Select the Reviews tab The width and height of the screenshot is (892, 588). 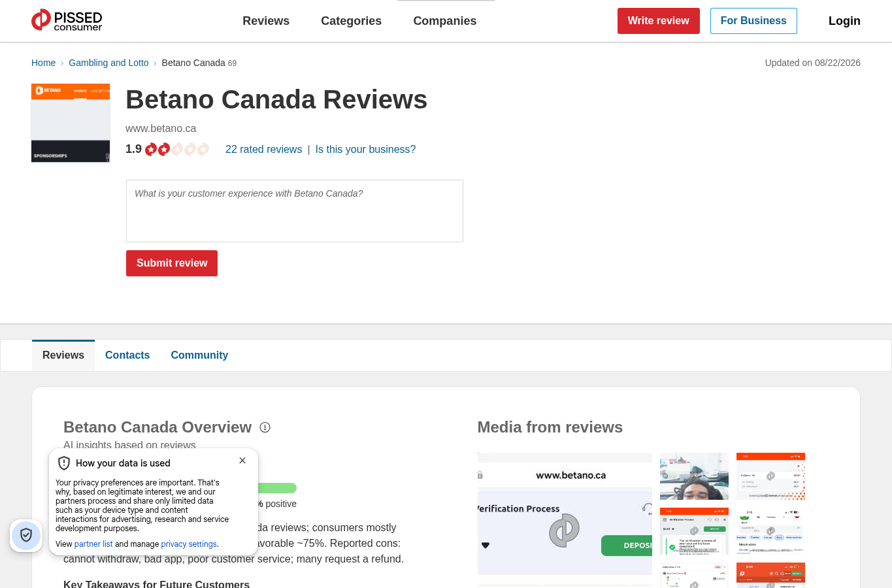63,355
